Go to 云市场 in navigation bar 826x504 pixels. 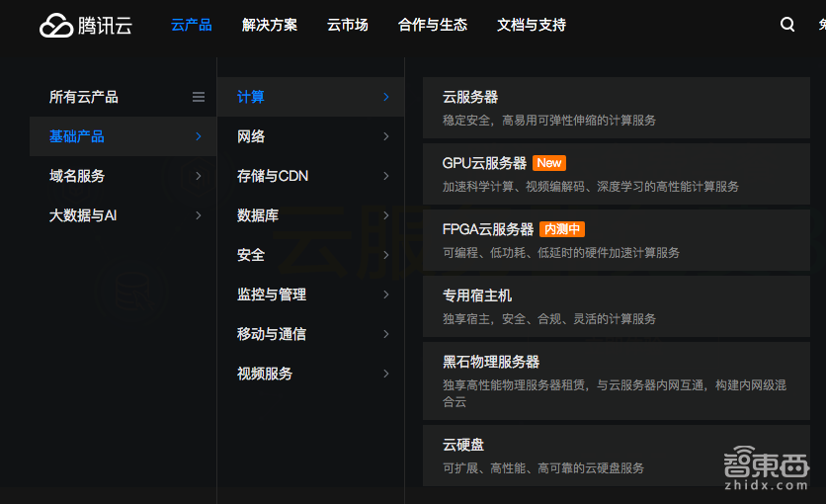(x=348, y=25)
